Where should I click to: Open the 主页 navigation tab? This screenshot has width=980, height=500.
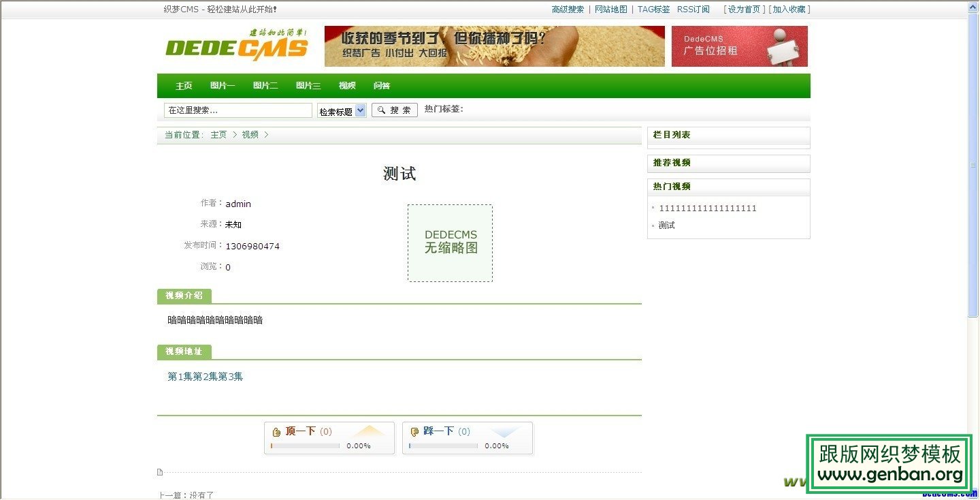pyautogui.click(x=184, y=86)
